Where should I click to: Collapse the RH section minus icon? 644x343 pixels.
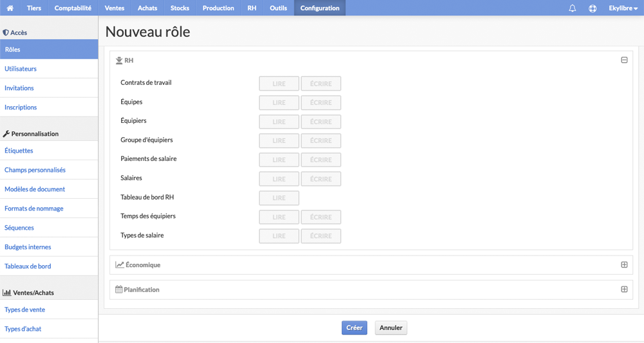(x=624, y=60)
